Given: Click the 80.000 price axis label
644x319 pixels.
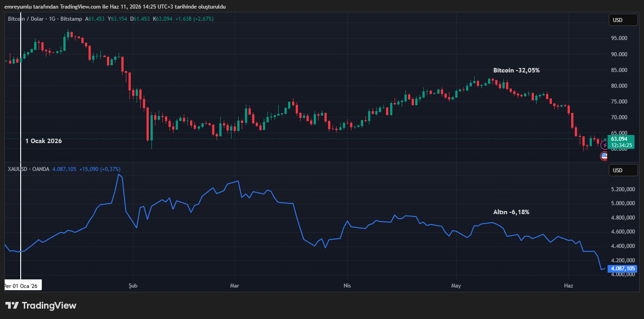Looking at the screenshot, I should coord(619,86).
